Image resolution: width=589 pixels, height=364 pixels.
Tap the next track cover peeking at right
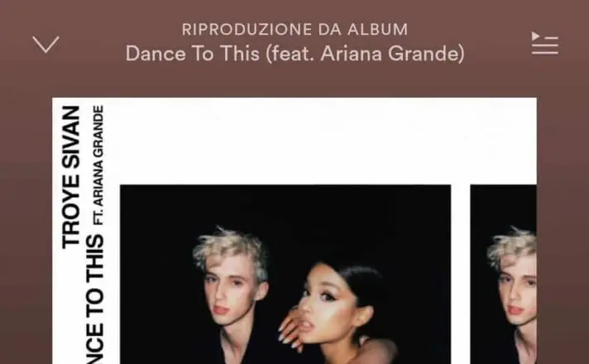[x=503, y=274]
